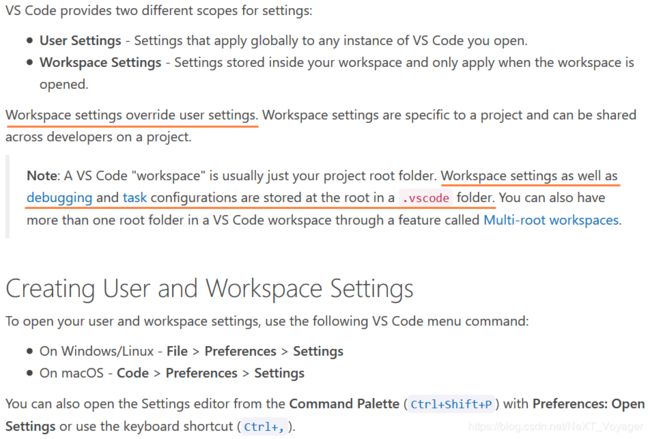The width and height of the screenshot is (650, 439).
Task: Click the bold Workspace Settings term
Action: [x=100, y=63]
